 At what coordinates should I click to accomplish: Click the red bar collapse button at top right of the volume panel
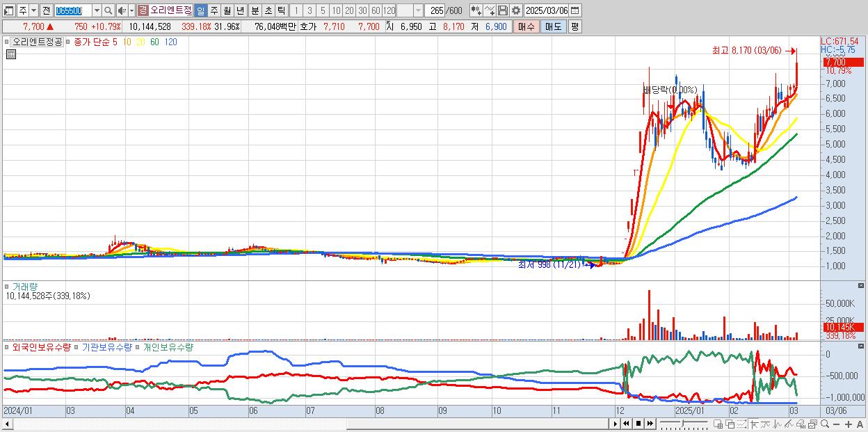[x=862, y=286]
